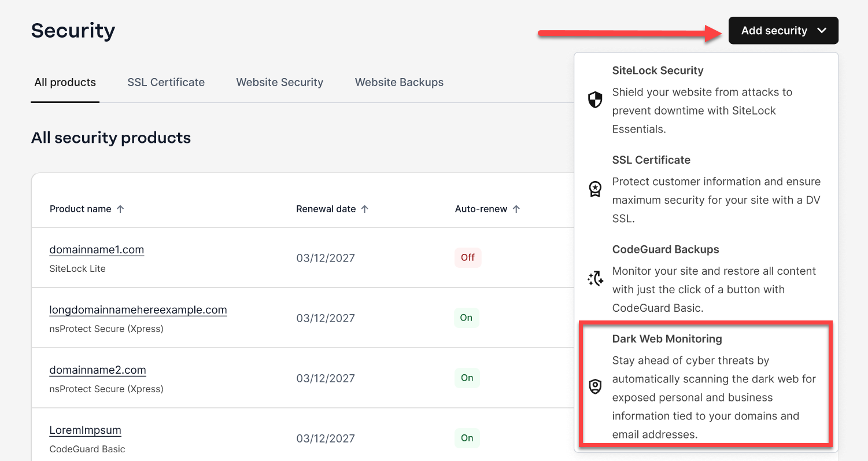Open the Website Backups tab
This screenshot has height=461, width=868.
(x=400, y=83)
